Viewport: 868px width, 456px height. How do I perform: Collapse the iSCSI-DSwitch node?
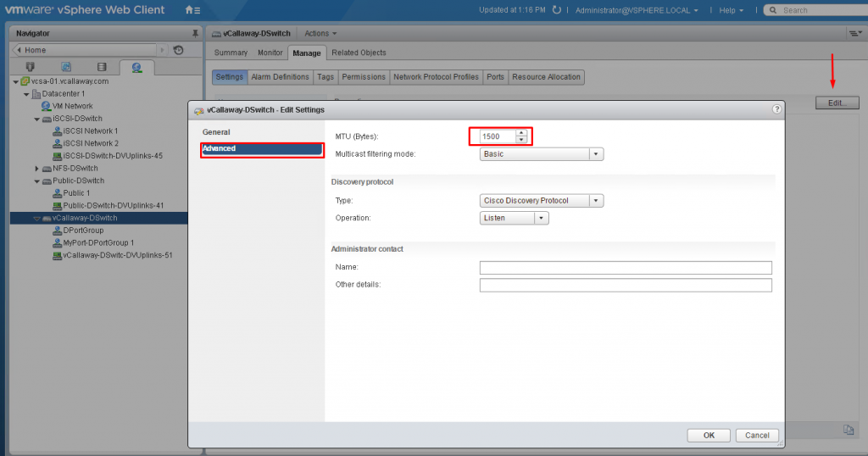click(36, 119)
